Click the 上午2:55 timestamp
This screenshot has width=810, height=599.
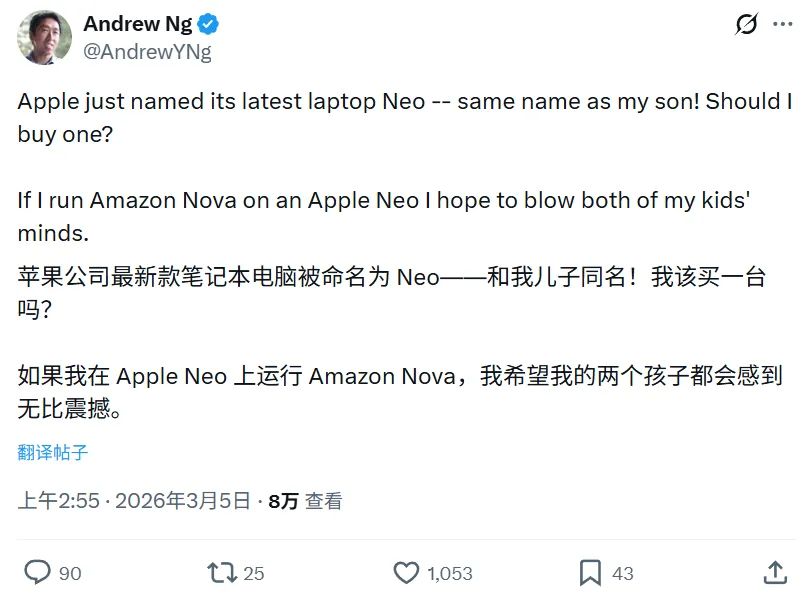coord(58,501)
